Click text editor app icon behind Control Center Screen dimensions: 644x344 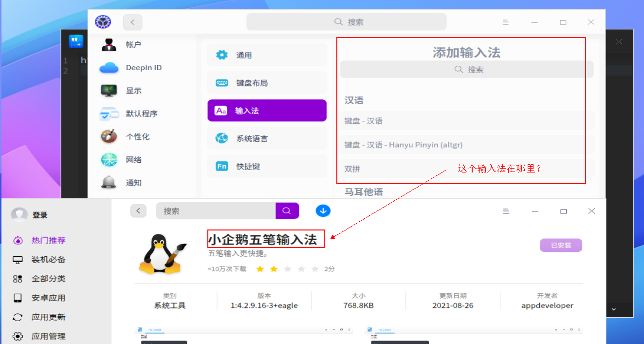pos(76,41)
